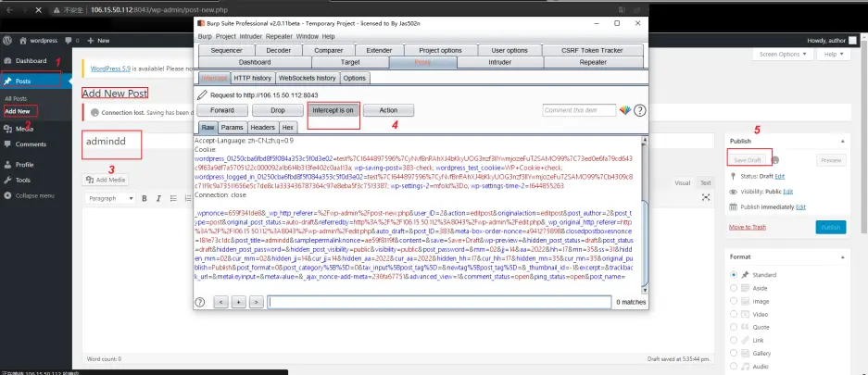
Task: Go to previous search match in Burp
Action: [x=220, y=302]
